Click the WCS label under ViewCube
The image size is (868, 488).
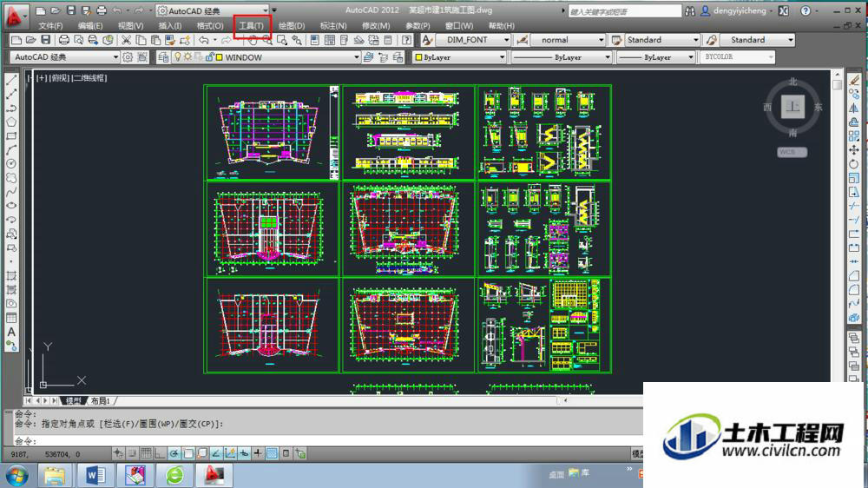pyautogui.click(x=792, y=152)
